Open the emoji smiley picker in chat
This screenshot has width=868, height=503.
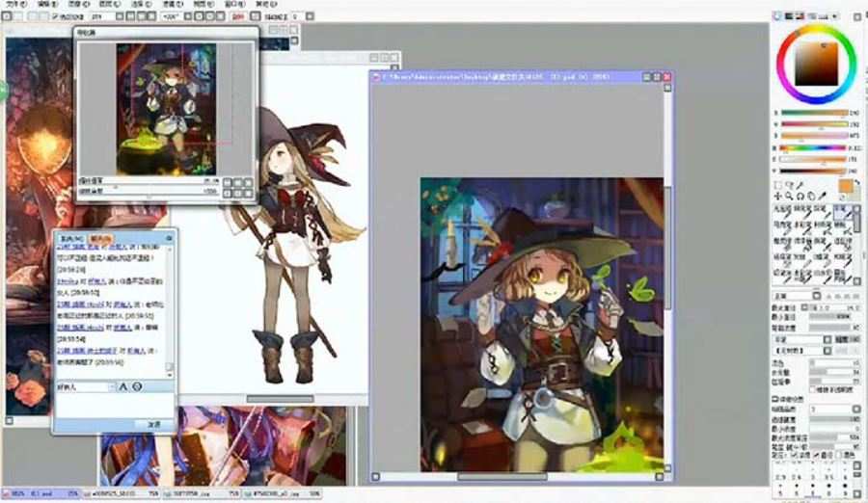[137, 386]
